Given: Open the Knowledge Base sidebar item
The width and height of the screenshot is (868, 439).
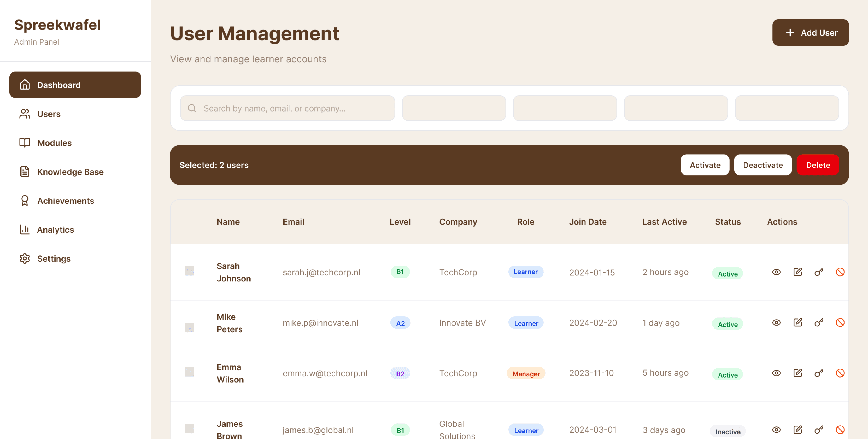Looking at the screenshot, I should [70, 172].
